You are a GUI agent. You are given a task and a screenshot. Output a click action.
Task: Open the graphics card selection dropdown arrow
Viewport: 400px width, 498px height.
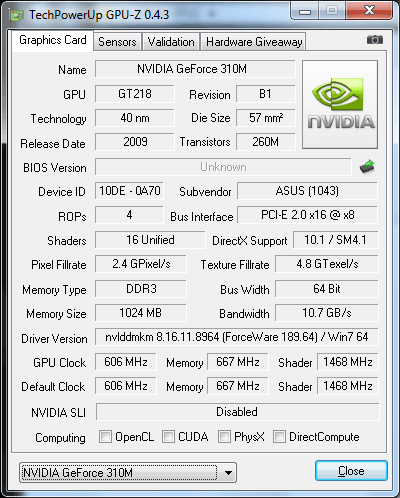pyautogui.click(x=228, y=473)
